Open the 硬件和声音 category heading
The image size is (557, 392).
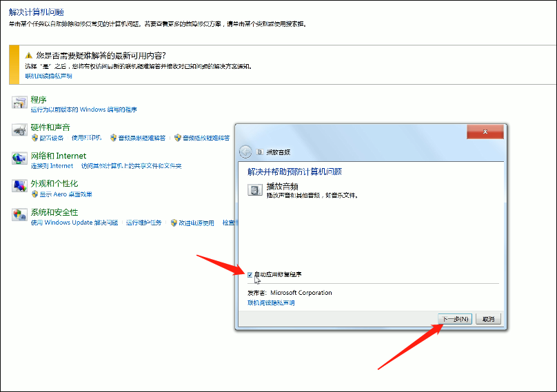[x=50, y=127]
